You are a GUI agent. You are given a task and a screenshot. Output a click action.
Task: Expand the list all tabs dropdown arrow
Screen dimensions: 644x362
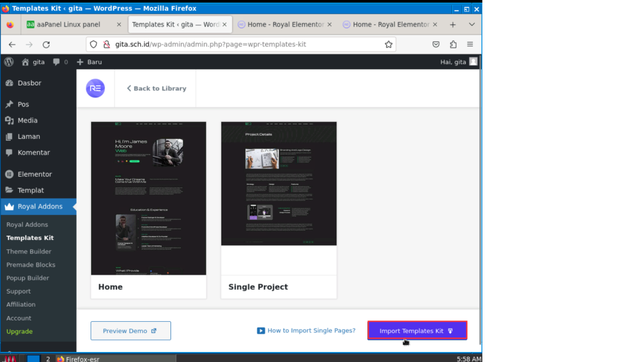(x=472, y=25)
